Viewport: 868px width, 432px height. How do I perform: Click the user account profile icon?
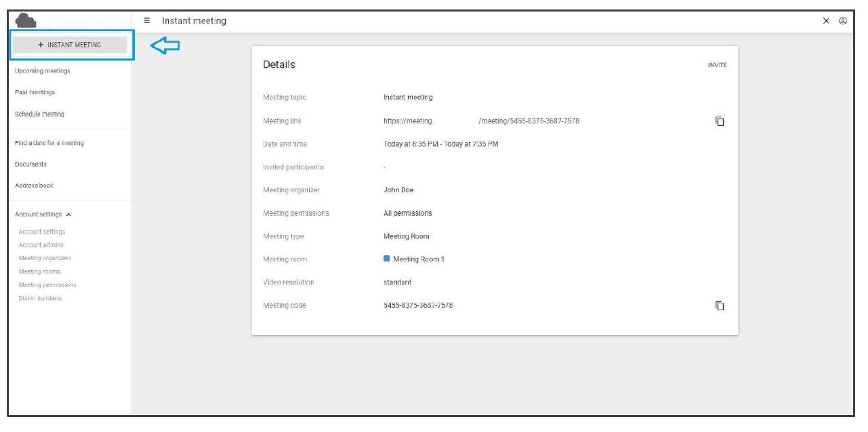(x=843, y=21)
